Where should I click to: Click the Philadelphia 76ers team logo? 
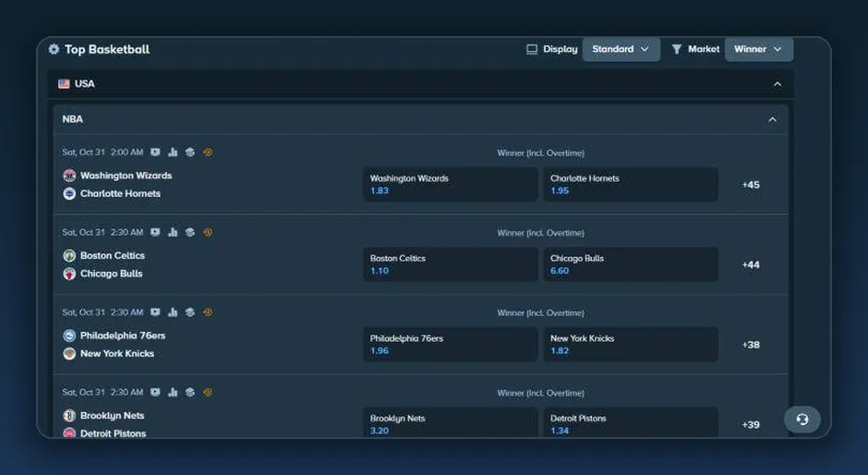click(69, 335)
